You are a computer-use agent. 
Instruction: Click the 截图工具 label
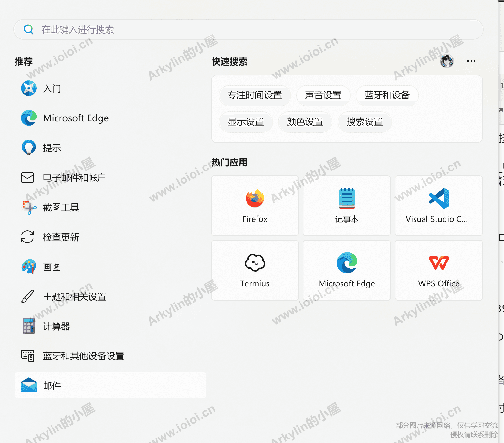(61, 207)
